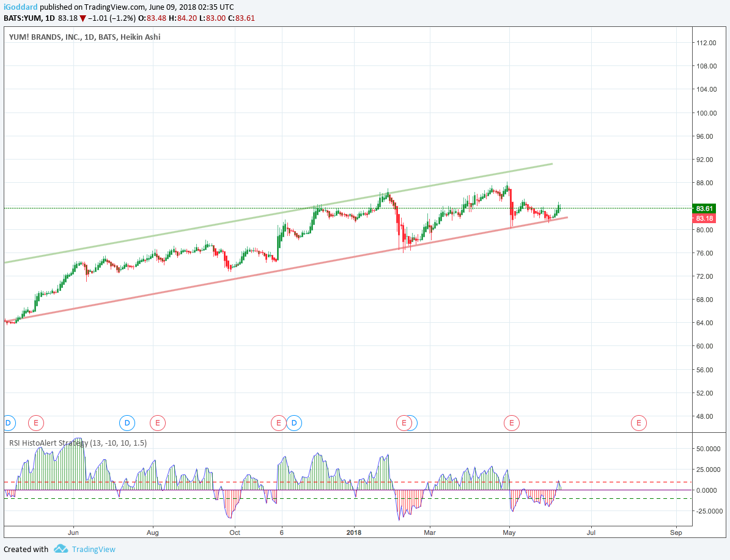Click the -25.0000 indicator axis label
The width and height of the screenshot is (730, 560).
[x=708, y=511]
